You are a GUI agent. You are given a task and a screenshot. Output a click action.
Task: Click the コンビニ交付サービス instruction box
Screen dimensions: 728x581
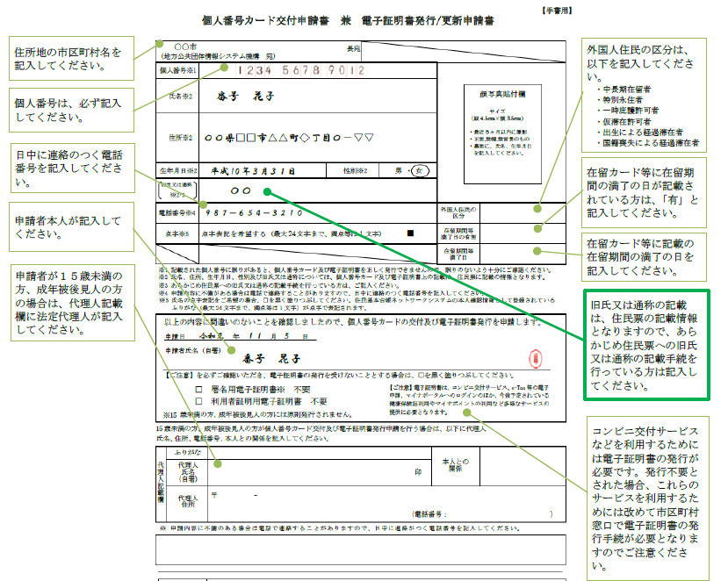pyautogui.click(x=648, y=498)
